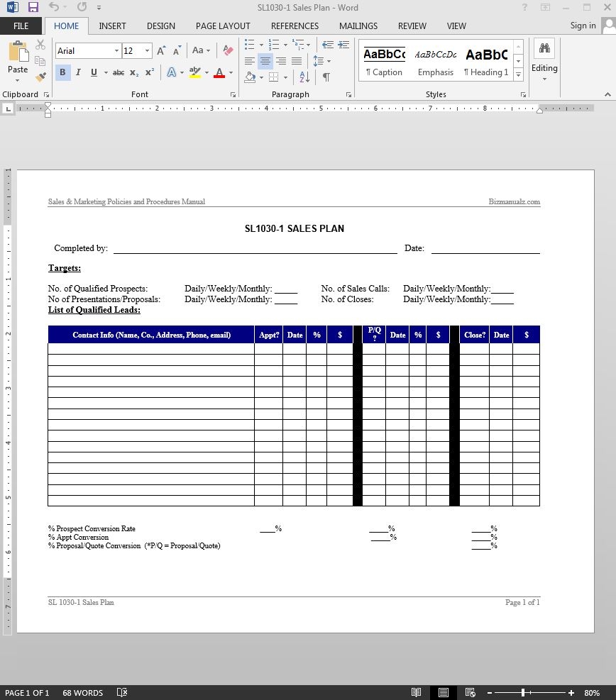Toggle Italic formatting
616x700 pixels.
(x=77, y=72)
